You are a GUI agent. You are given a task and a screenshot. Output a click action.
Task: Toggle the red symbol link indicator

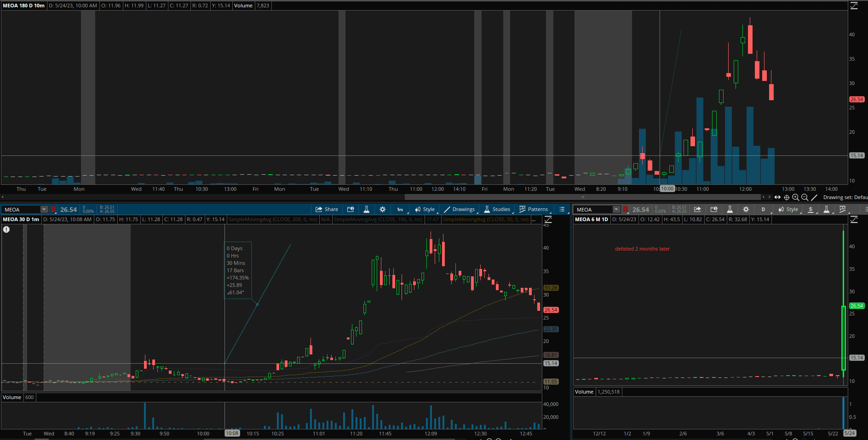[x=53, y=210]
